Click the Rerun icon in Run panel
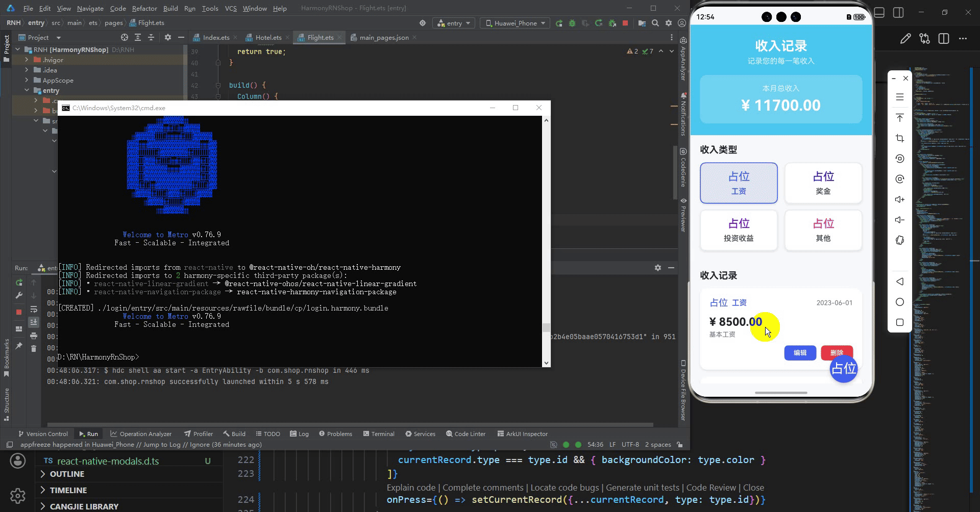This screenshot has height=512, width=980. 19,283
